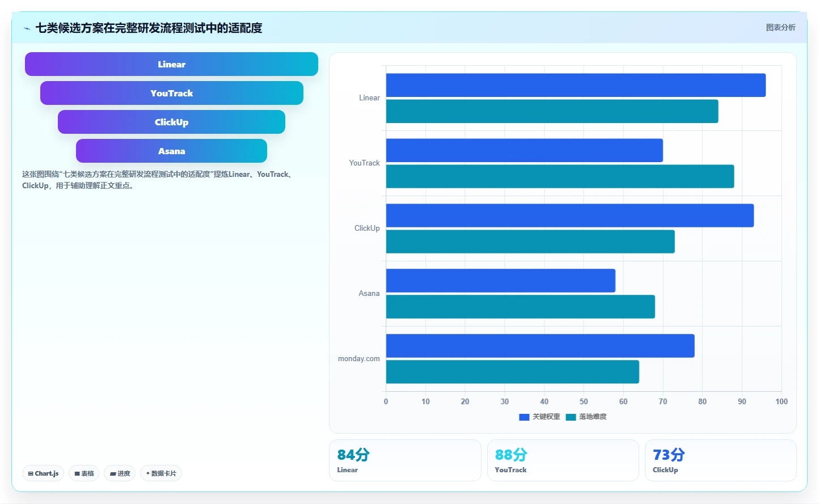Viewport: 819px width, 504px height.
Task: Select the YouTrack funnel stage
Action: [x=171, y=93]
